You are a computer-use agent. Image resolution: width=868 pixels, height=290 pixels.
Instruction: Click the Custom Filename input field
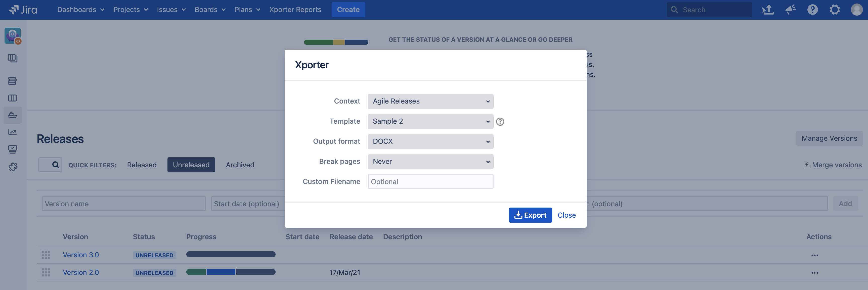click(430, 181)
